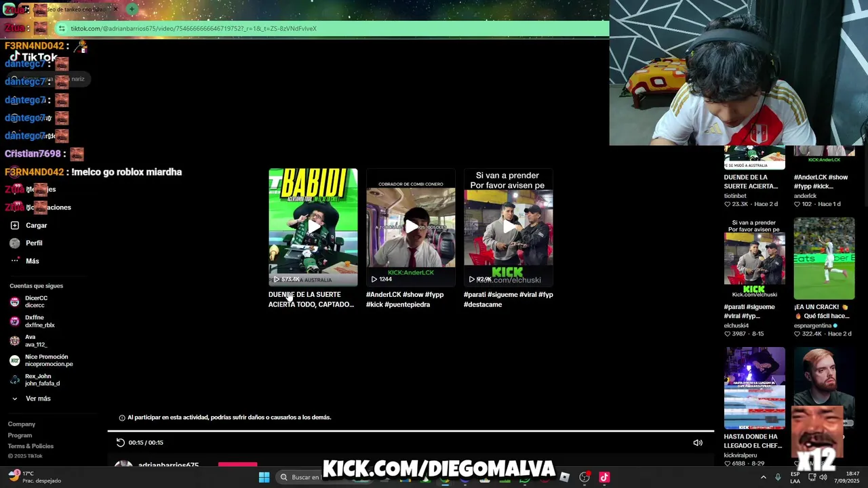
Task: Open the Program footer link
Action: pos(20,435)
